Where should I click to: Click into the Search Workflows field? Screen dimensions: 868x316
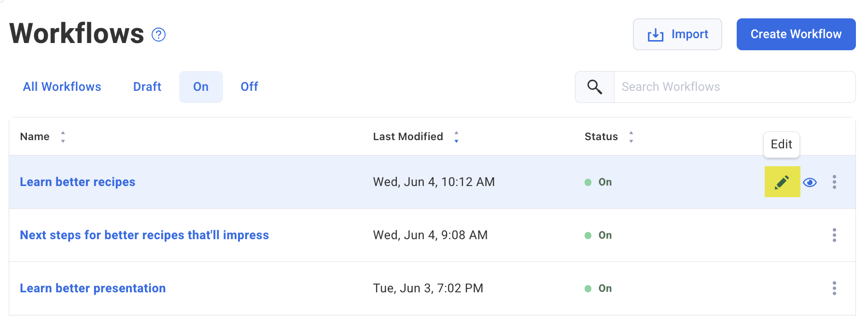coord(734,87)
